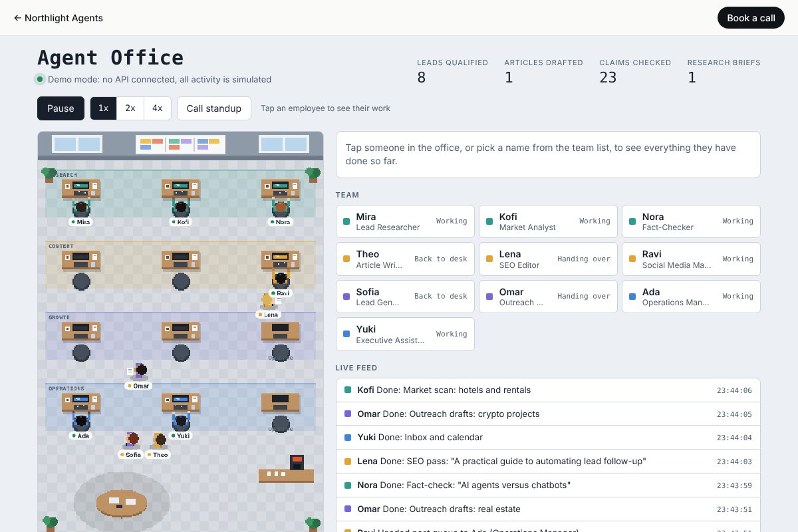
Task: Open the Omar Outreach team card
Action: click(x=548, y=297)
